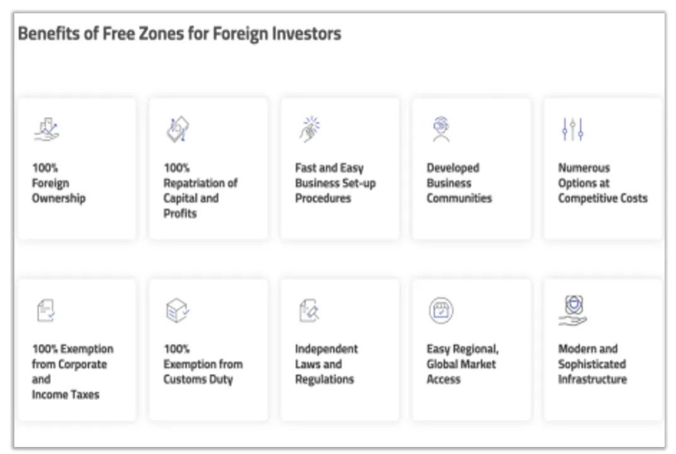Click the Developed Business Communities icon
The width and height of the screenshot is (676, 454).
440,130
